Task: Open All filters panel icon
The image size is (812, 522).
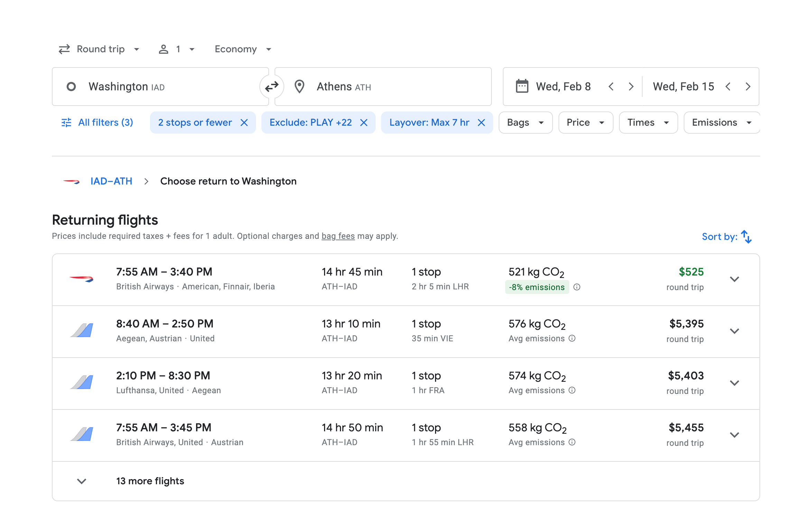Action: (x=66, y=123)
